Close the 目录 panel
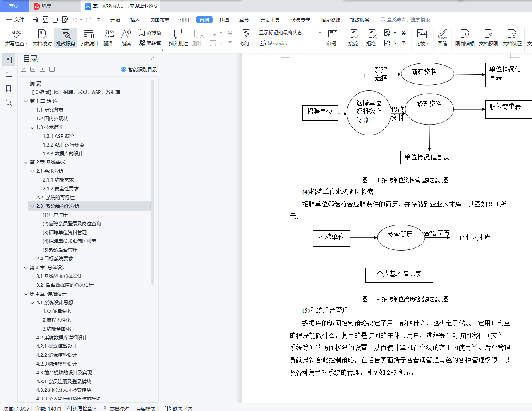Image resolution: width=532 pixels, height=411 pixels. click(x=153, y=59)
